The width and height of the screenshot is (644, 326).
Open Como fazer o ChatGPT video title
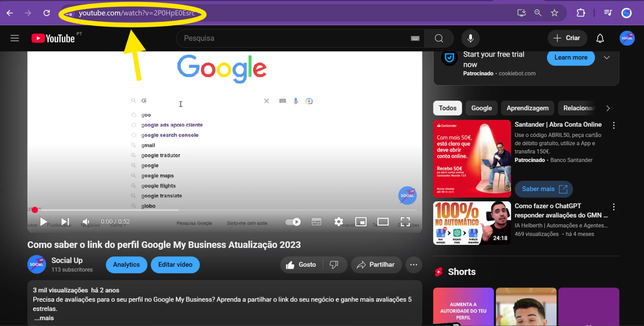[x=561, y=211]
